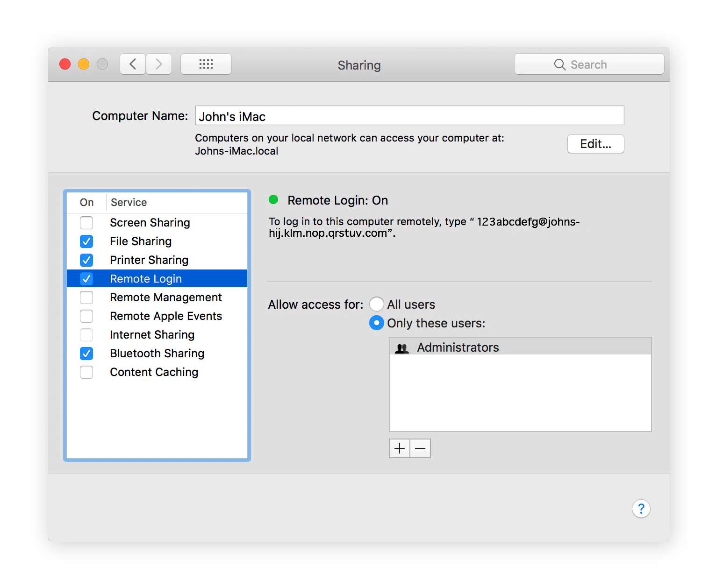Select the Administrators row in users list
The image size is (716, 588).
(x=520, y=347)
